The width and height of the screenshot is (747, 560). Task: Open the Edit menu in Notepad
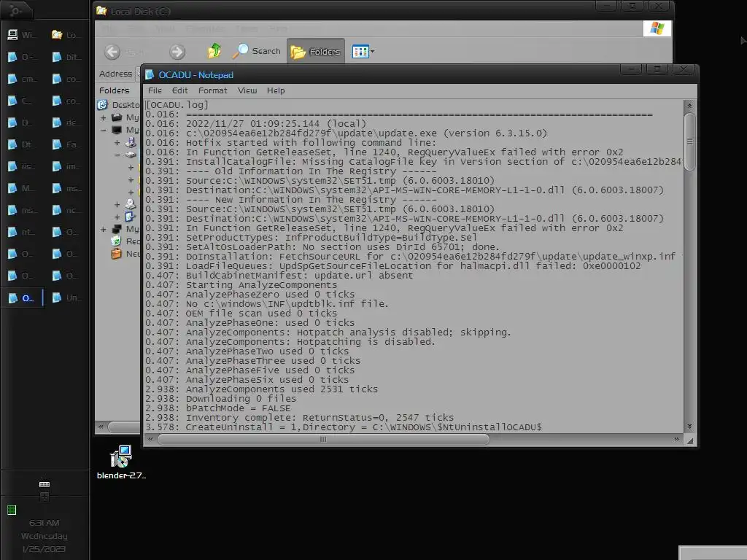click(179, 90)
